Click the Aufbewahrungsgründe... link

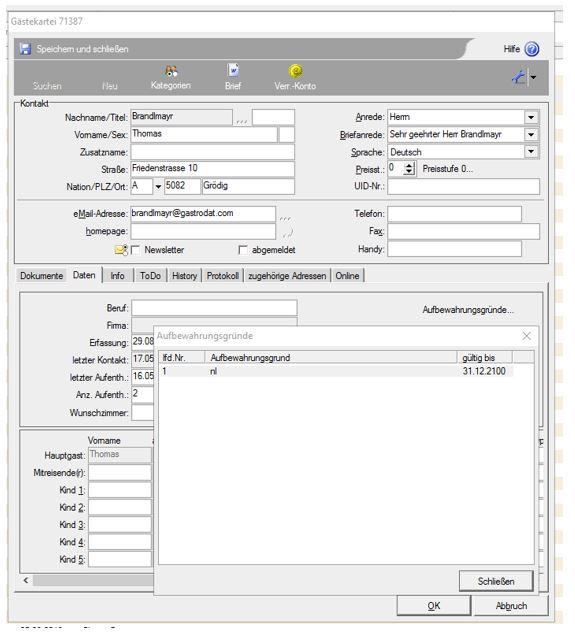click(468, 310)
